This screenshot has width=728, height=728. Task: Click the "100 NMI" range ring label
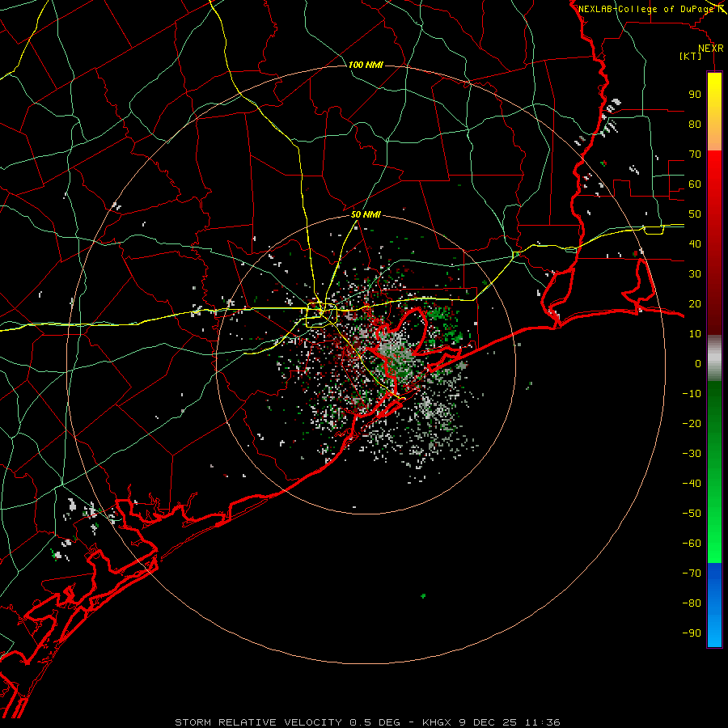click(x=366, y=65)
